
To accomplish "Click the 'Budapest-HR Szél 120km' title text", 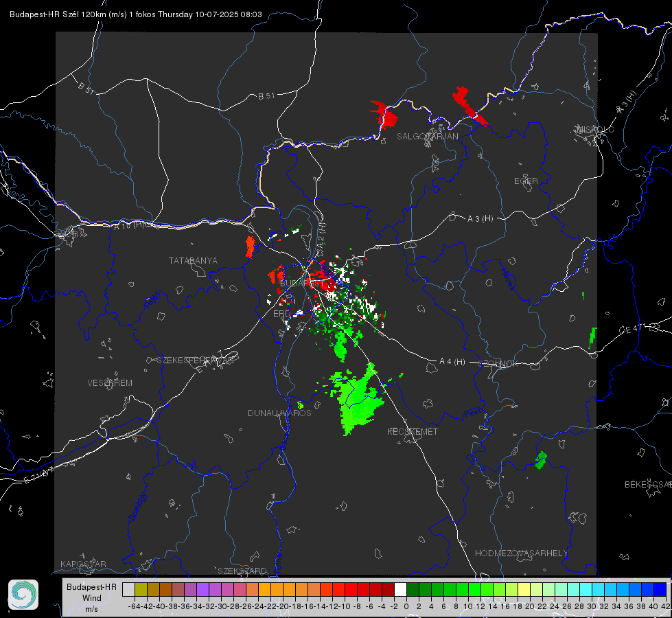I will pyautogui.click(x=58, y=14).
